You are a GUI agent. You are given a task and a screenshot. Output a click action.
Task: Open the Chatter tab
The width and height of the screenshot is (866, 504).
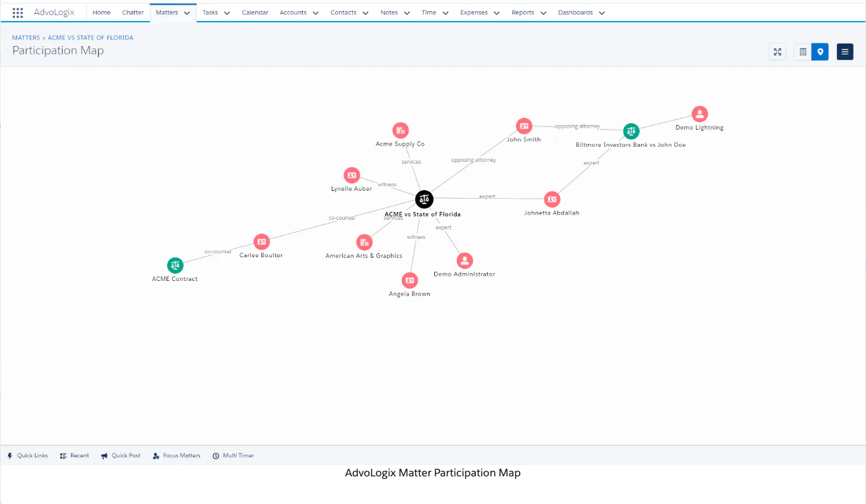(x=133, y=13)
